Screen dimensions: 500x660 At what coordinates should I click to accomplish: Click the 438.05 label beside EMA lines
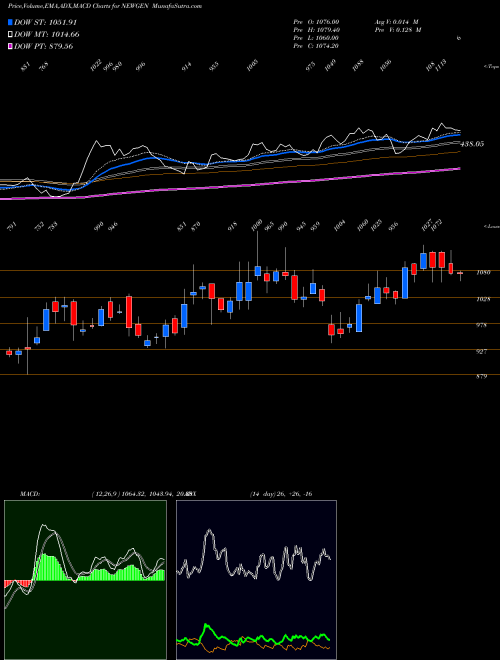coord(472,144)
